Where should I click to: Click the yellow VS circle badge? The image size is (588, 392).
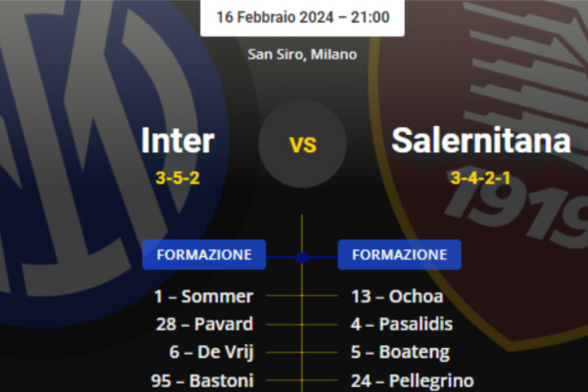point(303,146)
